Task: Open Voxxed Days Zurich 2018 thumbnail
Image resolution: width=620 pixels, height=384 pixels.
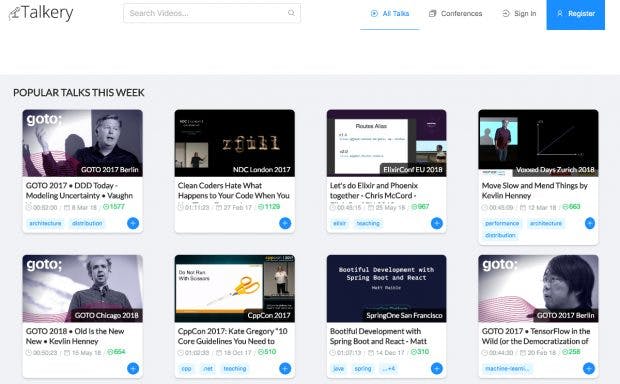Action: tap(538, 143)
